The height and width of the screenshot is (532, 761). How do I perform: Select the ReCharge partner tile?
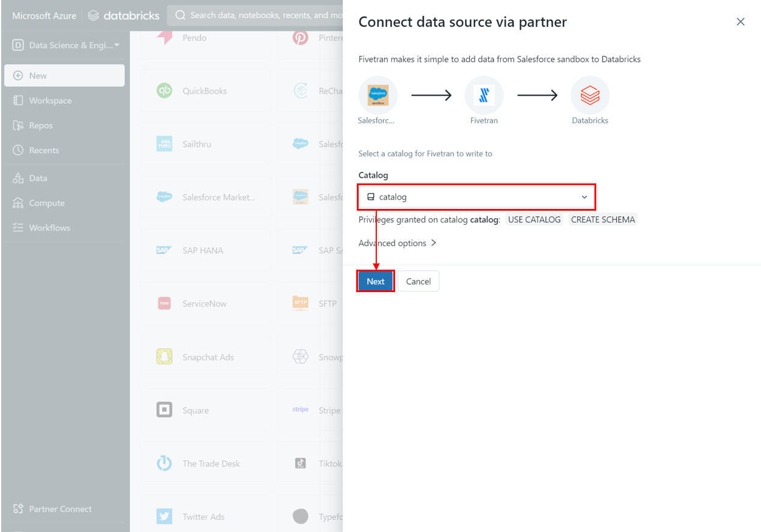(309, 91)
